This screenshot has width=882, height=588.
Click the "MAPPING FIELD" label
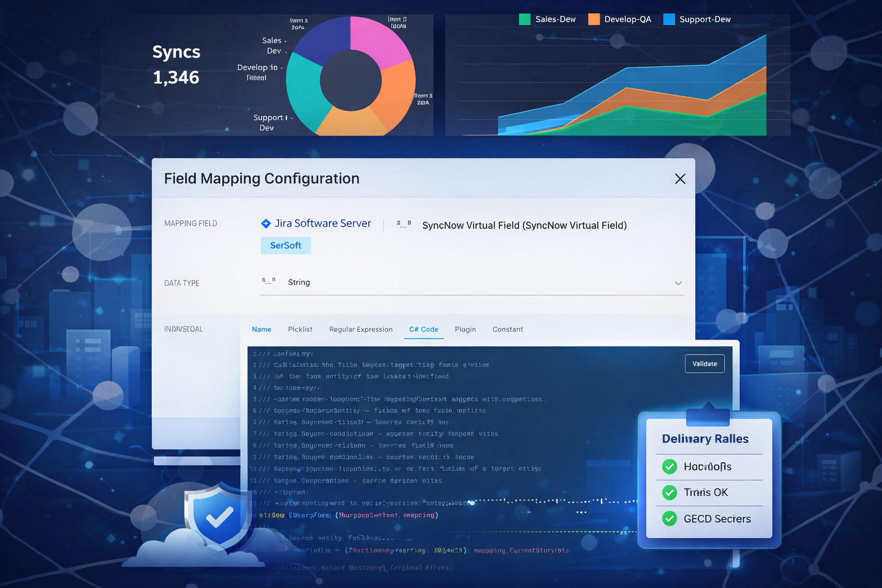point(191,223)
